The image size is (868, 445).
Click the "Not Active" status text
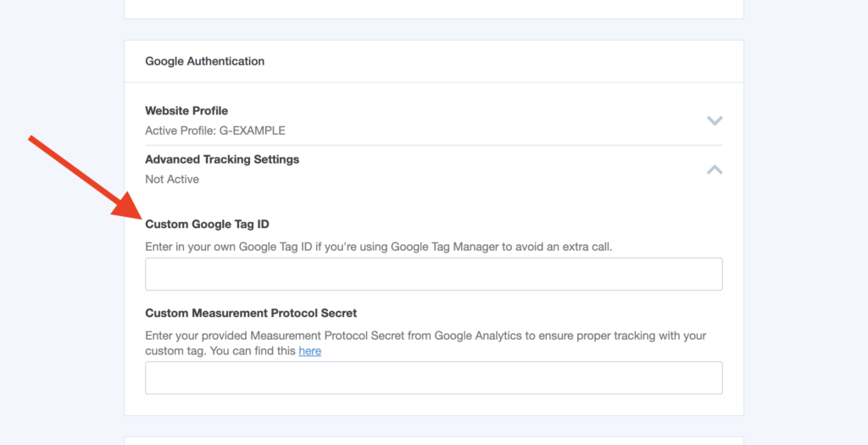click(172, 179)
